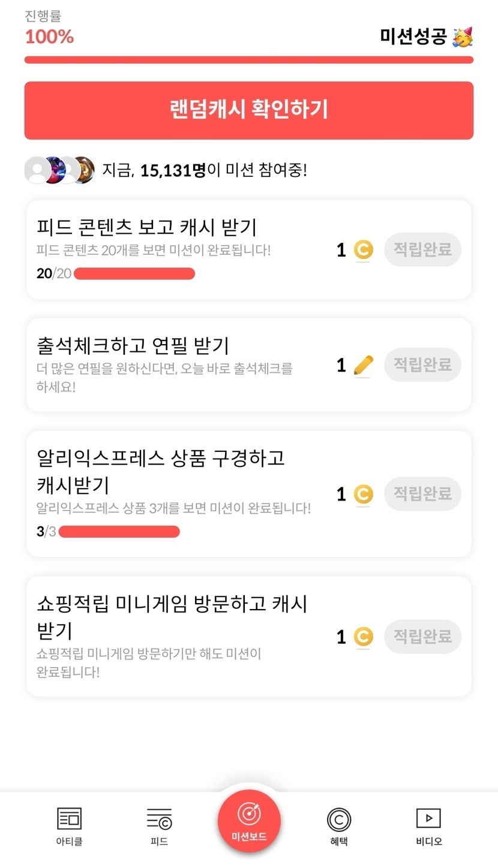Tap 적립완료 for 출석체크 mission

tap(422, 364)
